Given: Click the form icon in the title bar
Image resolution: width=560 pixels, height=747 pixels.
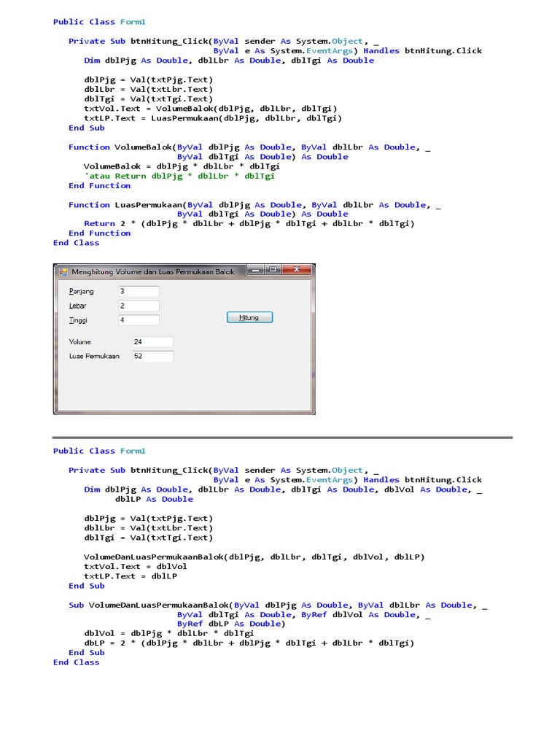Looking at the screenshot, I should [x=63, y=272].
